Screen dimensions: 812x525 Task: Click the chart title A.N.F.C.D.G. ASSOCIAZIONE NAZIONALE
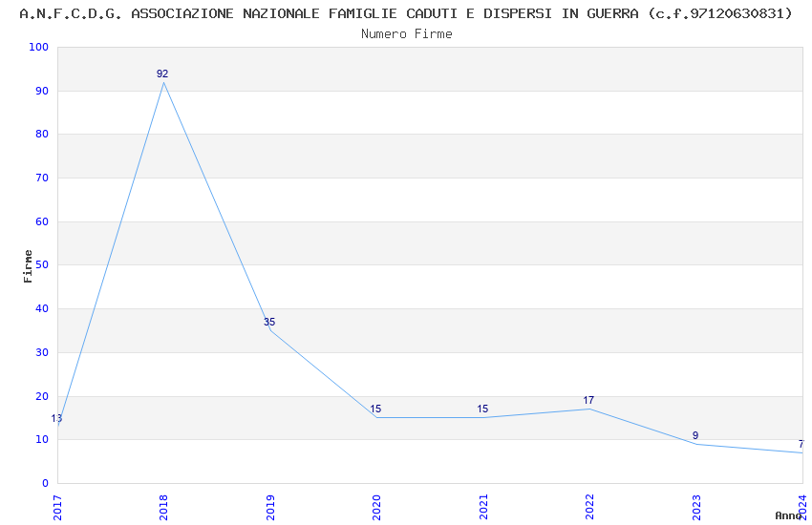[406, 13]
